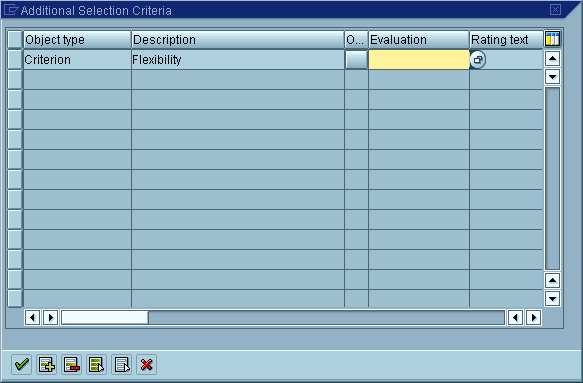Image resolution: width=583 pixels, height=383 pixels.
Task: Click the horizontal scrollbar thumb
Action: 105,318
